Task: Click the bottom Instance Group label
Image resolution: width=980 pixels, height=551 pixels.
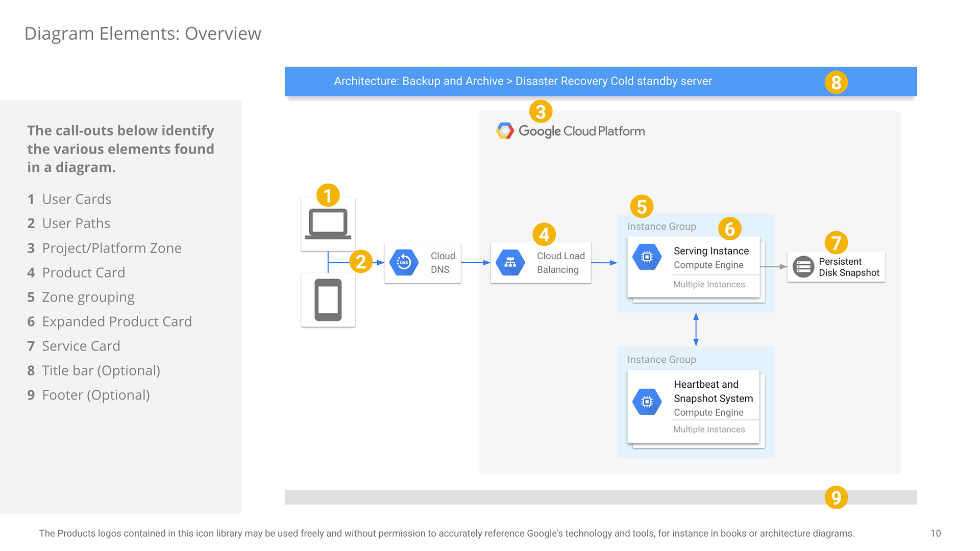Action: [x=661, y=360]
